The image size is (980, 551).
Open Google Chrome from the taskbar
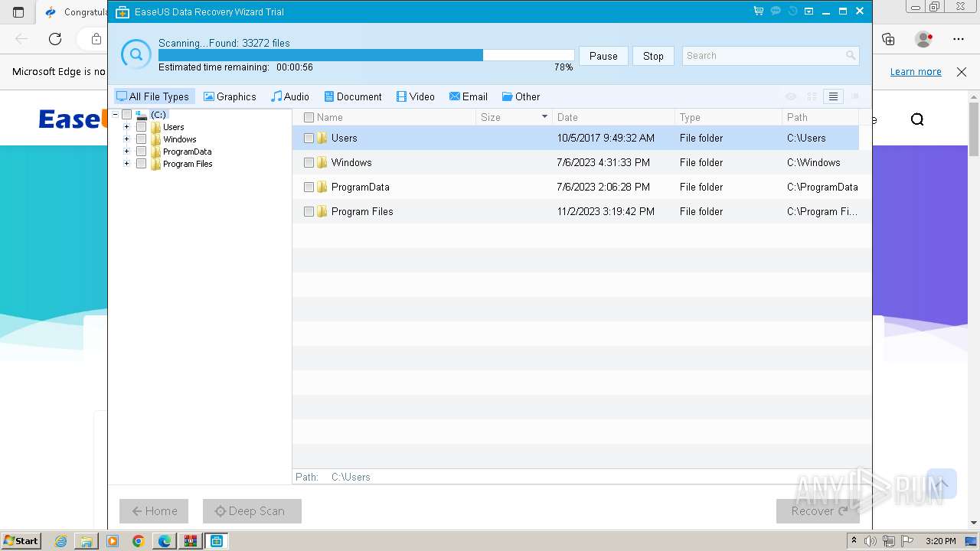point(139,541)
